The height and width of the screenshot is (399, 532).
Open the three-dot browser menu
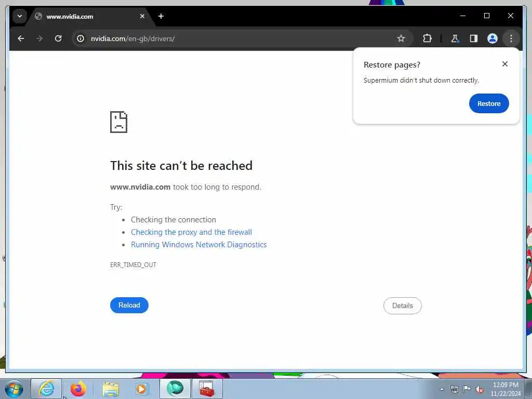(x=511, y=38)
